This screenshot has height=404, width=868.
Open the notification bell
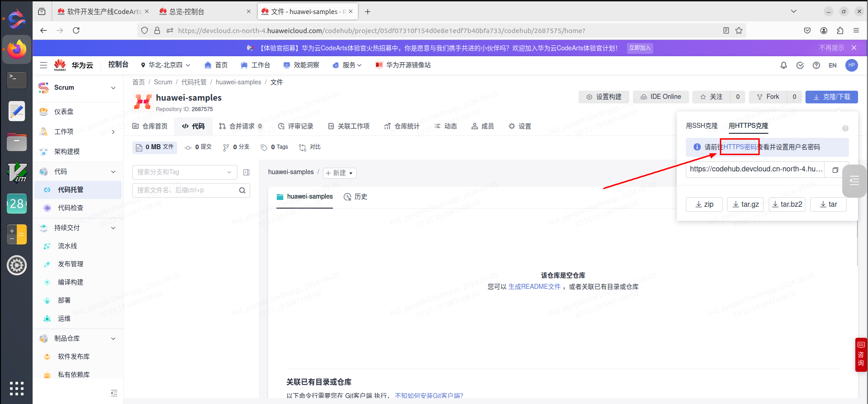point(784,65)
